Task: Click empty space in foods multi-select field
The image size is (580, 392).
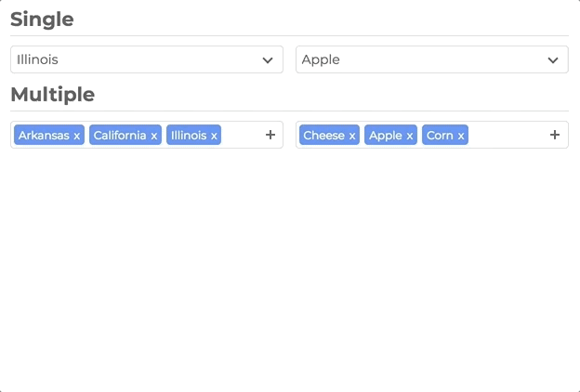Action: point(508,135)
